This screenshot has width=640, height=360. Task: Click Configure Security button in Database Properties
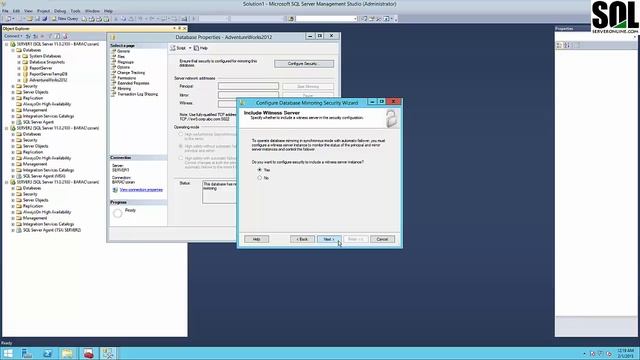click(x=304, y=64)
